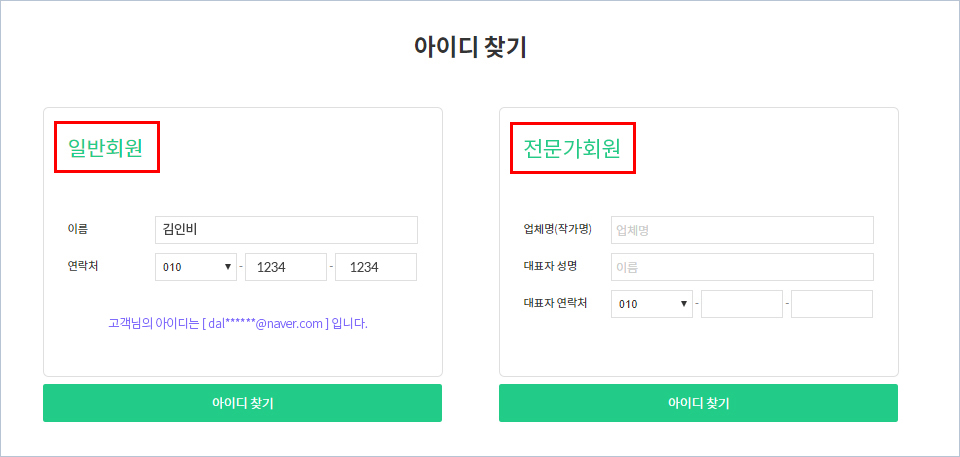
Task: Click the 이름 label in 일반회원
Action: click(x=78, y=229)
